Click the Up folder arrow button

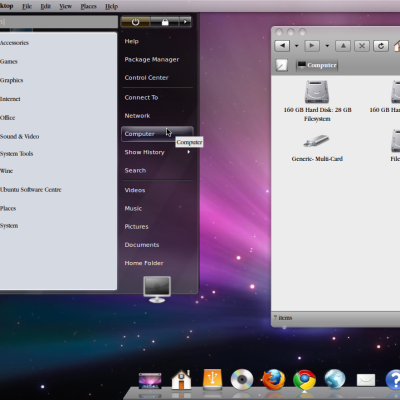coord(343,46)
